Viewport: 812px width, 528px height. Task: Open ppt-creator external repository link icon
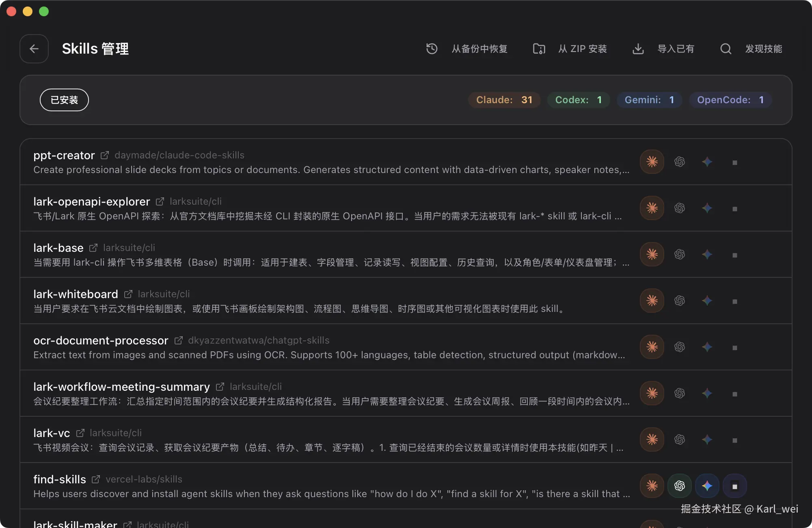[105, 155]
